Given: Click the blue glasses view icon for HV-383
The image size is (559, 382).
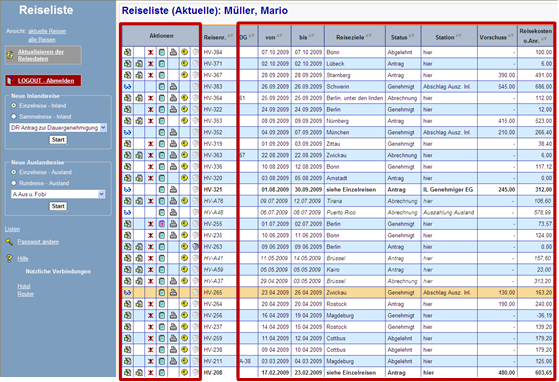Looking at the screenshot, I should click(127, 87).
